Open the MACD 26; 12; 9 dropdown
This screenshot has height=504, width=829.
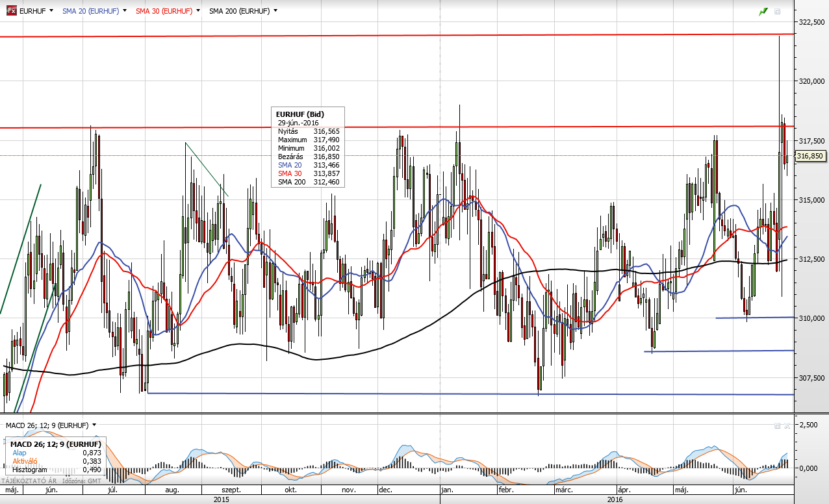click(94, 425)
